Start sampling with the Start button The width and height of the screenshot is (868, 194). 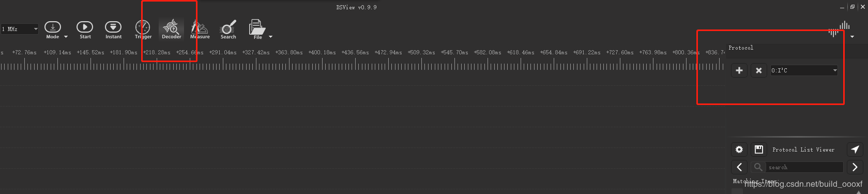[x=85, y=29]
